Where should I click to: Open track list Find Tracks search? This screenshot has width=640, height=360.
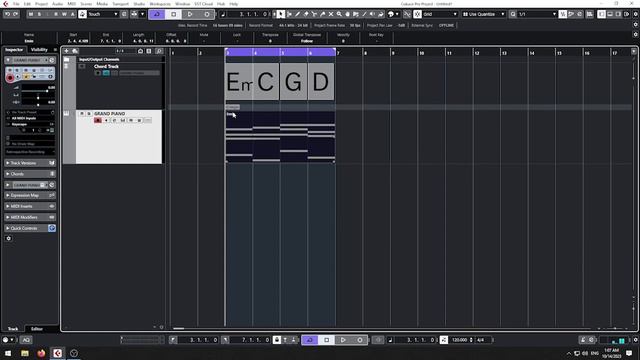159,51
